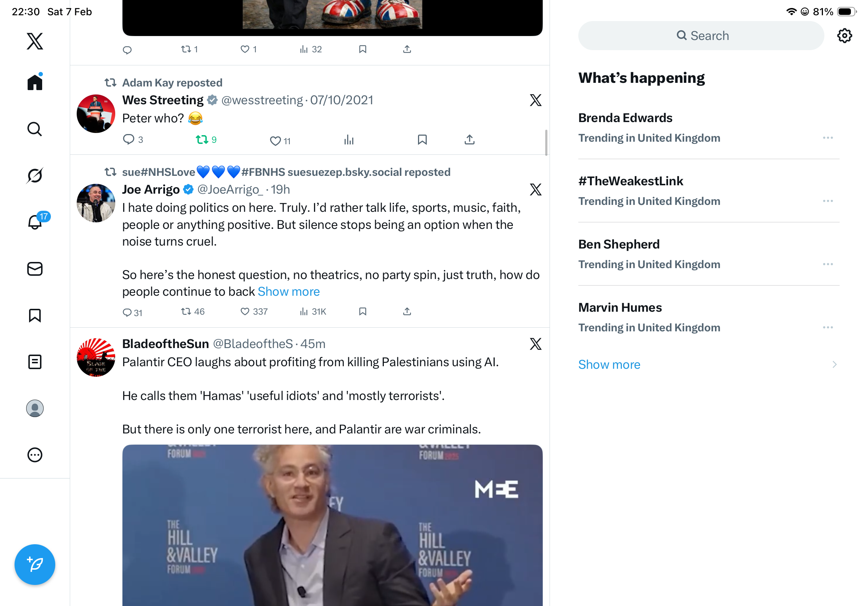This screenshot has width=868, height=606.
Task: Open the Messages envelope icon
Action: click(35, 269)
